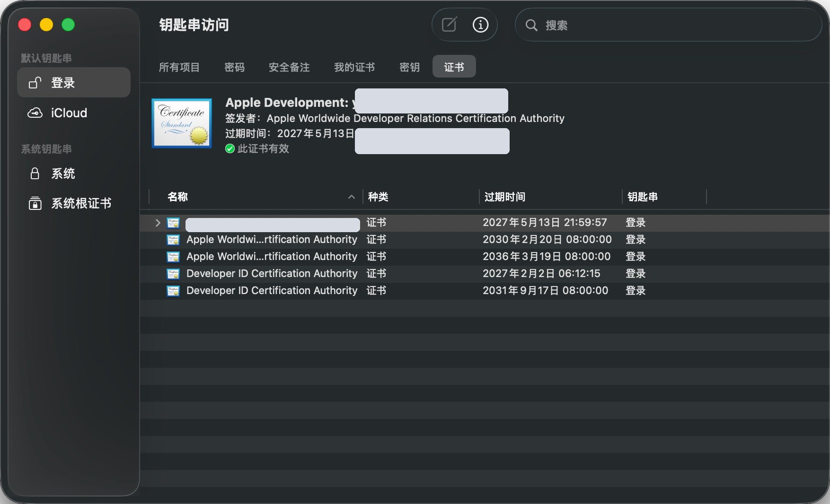
Task: Show the 安全备注 tab
Action: 290,67
